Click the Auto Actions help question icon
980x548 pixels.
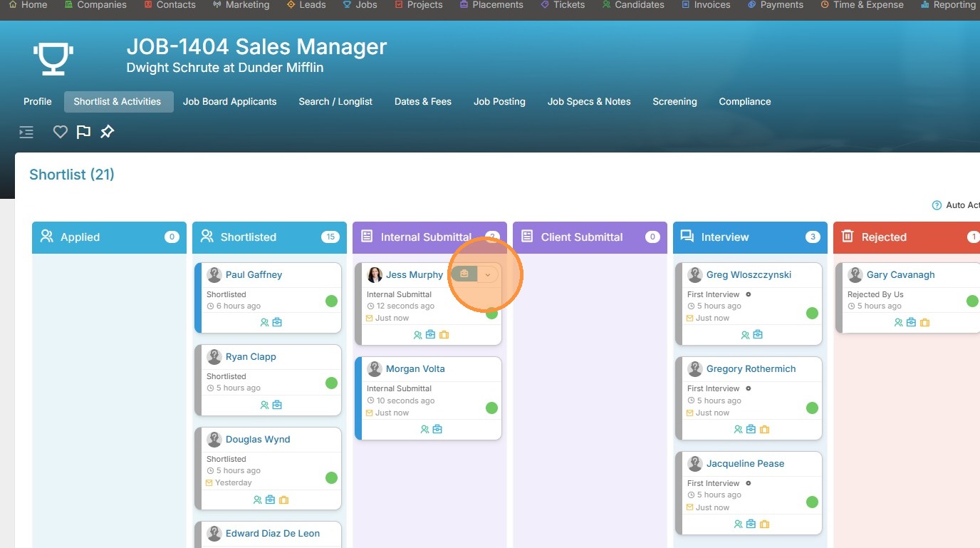click(937, 205)
